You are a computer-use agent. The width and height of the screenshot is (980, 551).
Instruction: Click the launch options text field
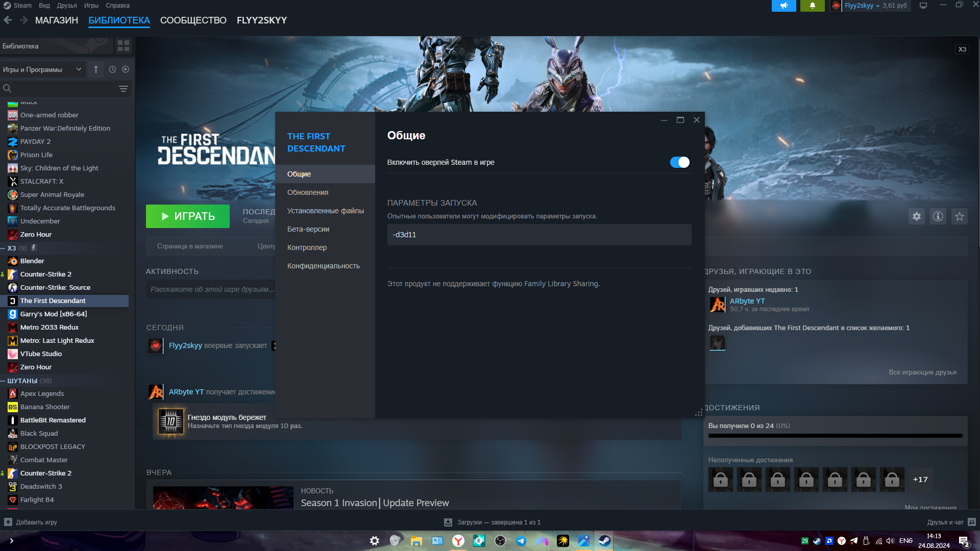coord(539,235)
